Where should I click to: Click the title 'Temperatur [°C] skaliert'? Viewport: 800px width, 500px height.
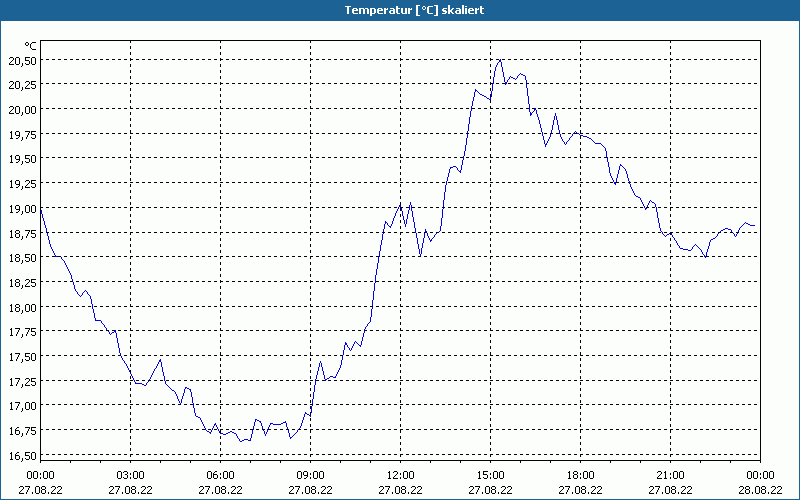(x=414, y=10)
